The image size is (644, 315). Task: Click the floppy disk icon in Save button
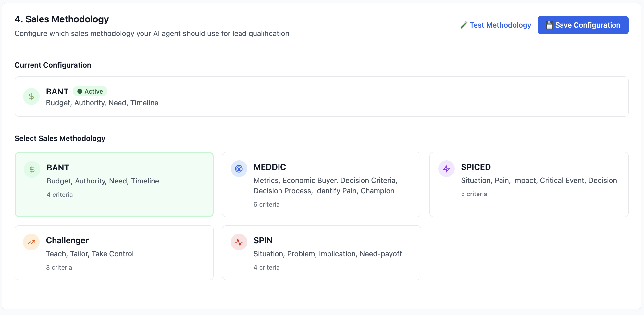[x=549, y=25]
